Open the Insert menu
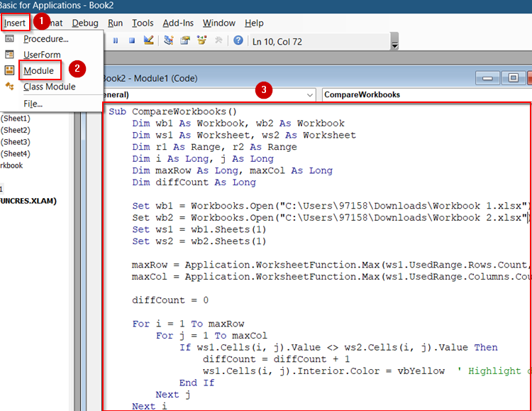 15,23
